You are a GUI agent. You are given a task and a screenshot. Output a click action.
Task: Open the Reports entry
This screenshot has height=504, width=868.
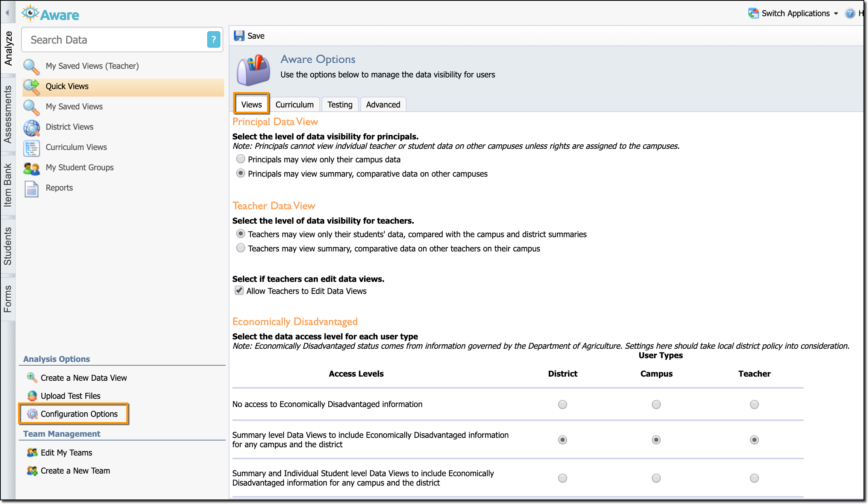(59, 188)
